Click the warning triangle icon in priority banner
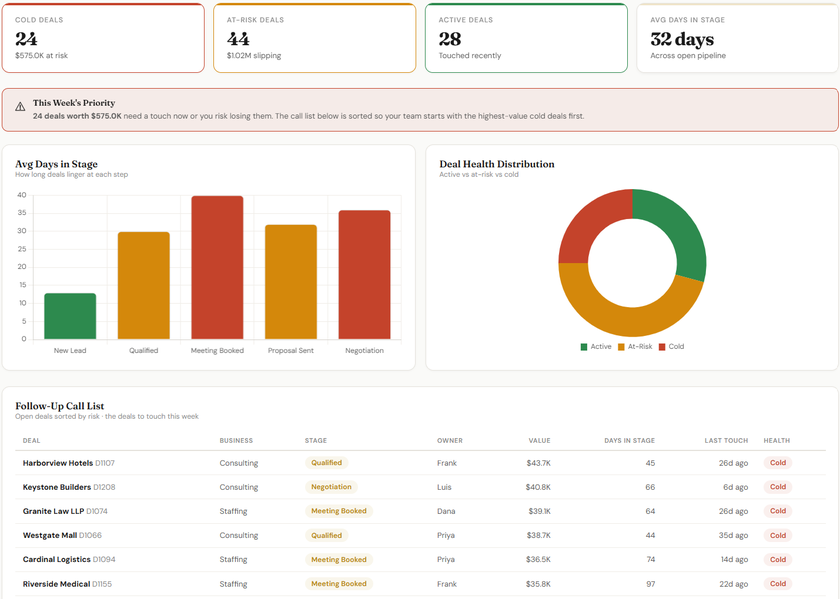Viewport: 840px width, 599px height. pos(20,107)
